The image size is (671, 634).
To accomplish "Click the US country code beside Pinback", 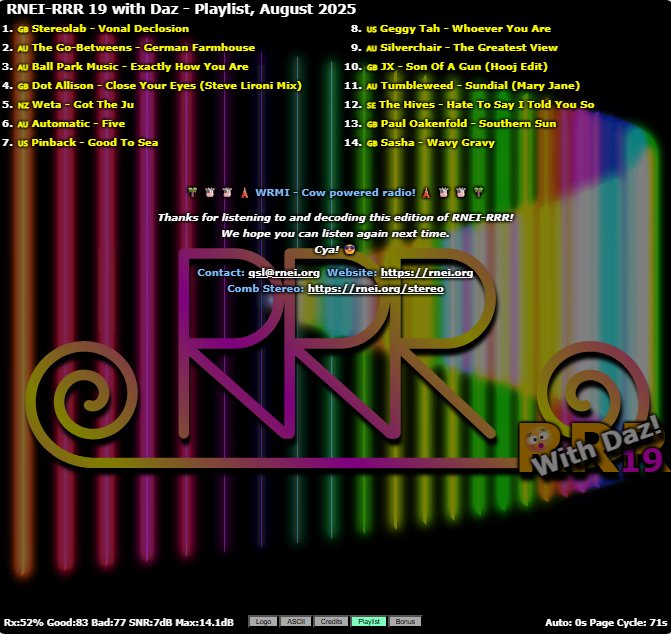I will click(23, 143).
